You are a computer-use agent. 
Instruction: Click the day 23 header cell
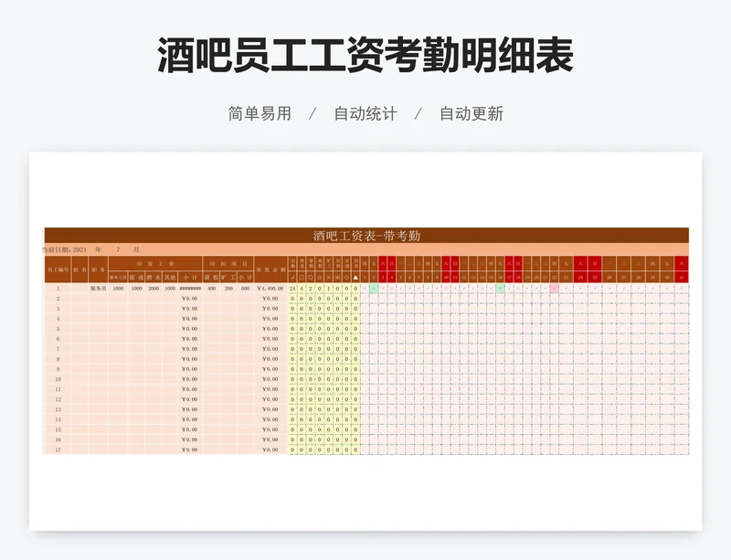click(x=566, y=278)
